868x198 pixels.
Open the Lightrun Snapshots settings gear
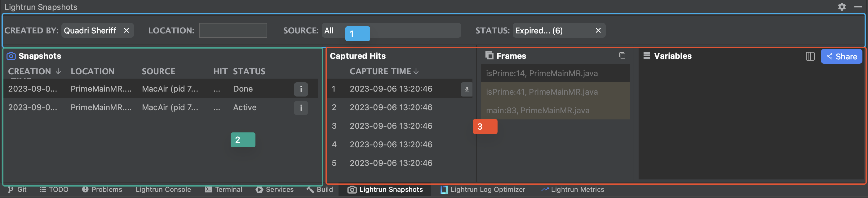[x=842, y=7]
